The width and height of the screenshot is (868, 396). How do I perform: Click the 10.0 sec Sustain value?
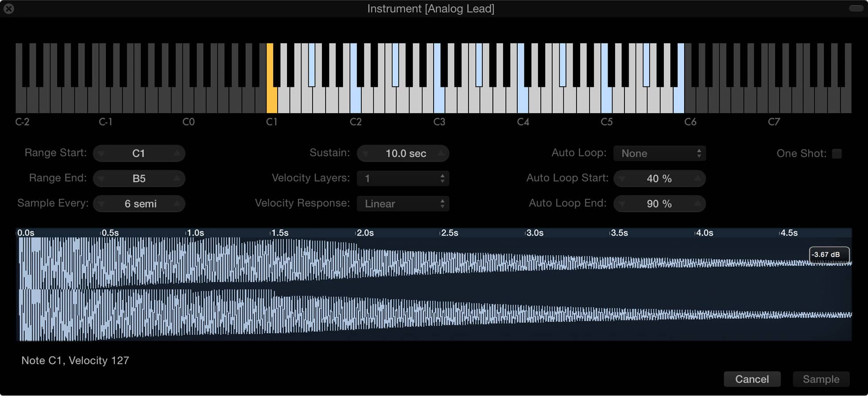click(x=403, y=153)
